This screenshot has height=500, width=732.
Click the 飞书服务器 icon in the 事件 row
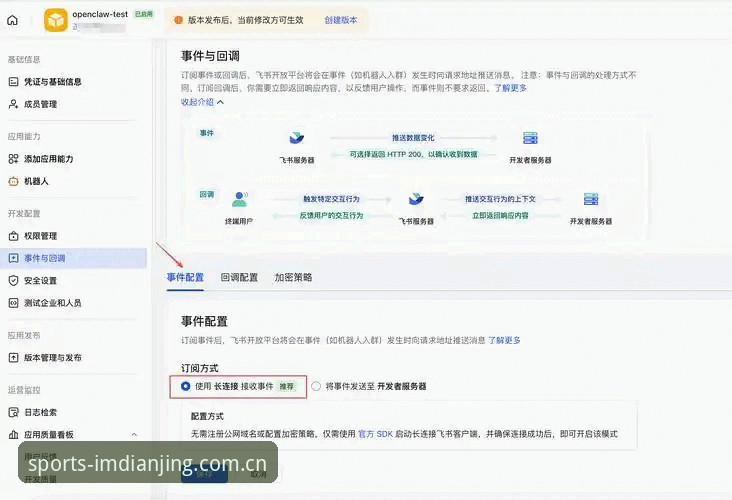pyautogui.click(x=296, y=138)
